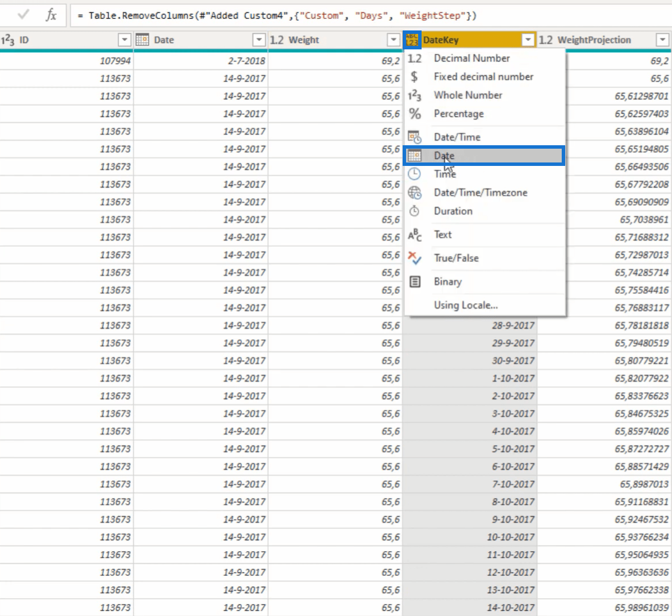Select WeightProjection cell 65,8987013
The image size is (672, 616).
(604, 484)
